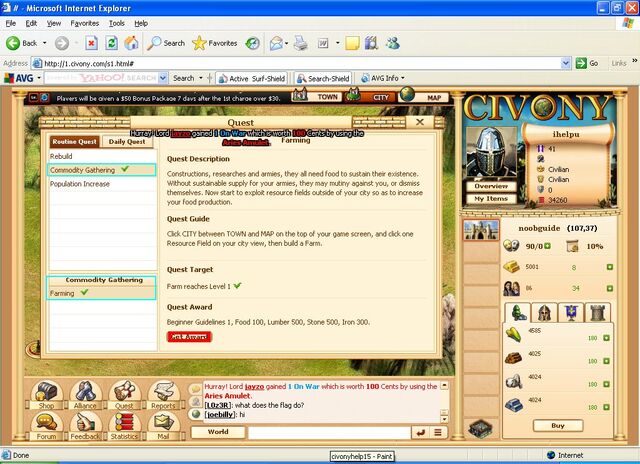
Task: Click the Messenger toolbar icon
Action: point(393,43)
